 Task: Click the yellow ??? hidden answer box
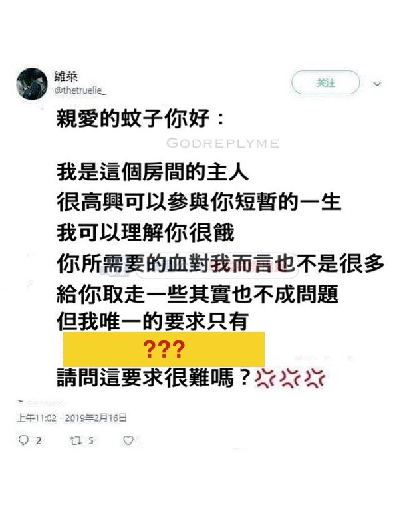tap(164, 349)
